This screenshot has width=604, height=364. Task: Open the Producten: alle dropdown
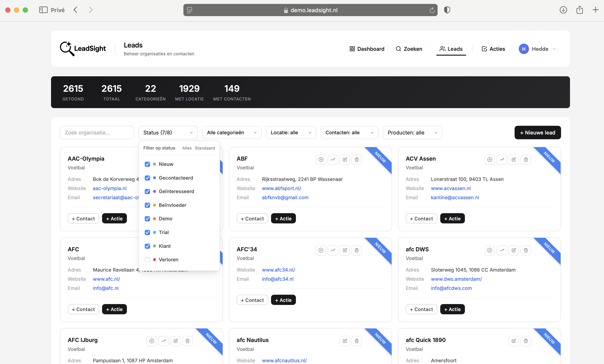412,133
